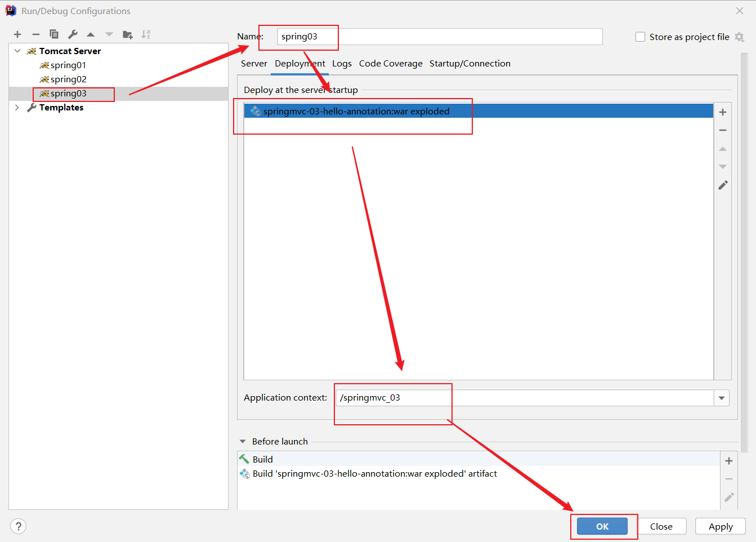This screenshot has width=756, height=542.
Task: Click the Apply button
Action: point(720,526)
